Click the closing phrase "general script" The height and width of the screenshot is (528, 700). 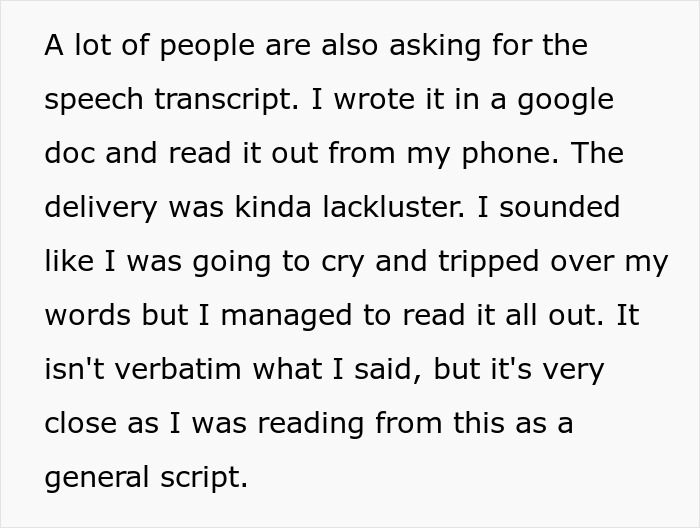[145, 477]
